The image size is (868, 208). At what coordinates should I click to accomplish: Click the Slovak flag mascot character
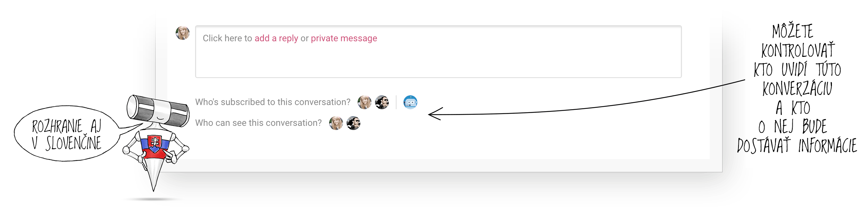coord(156,143)
